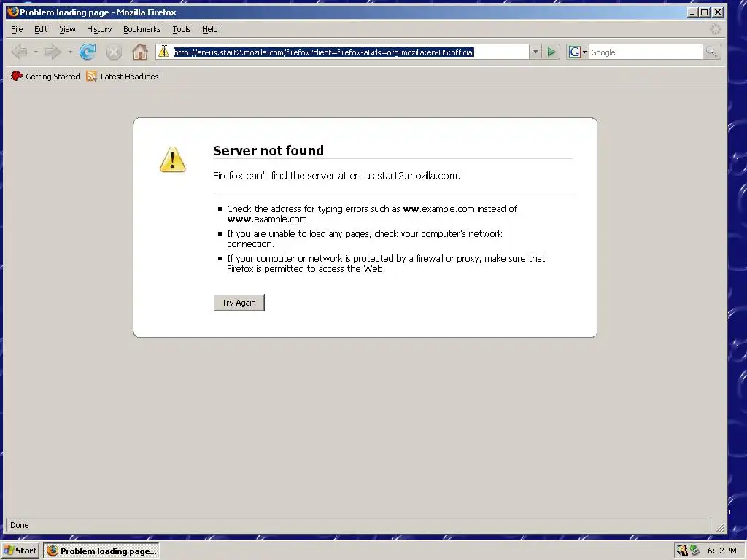This screenshot has height=560, width=747.
Task: Open the Bookmarks menu
Action: (x=142, y=29)
